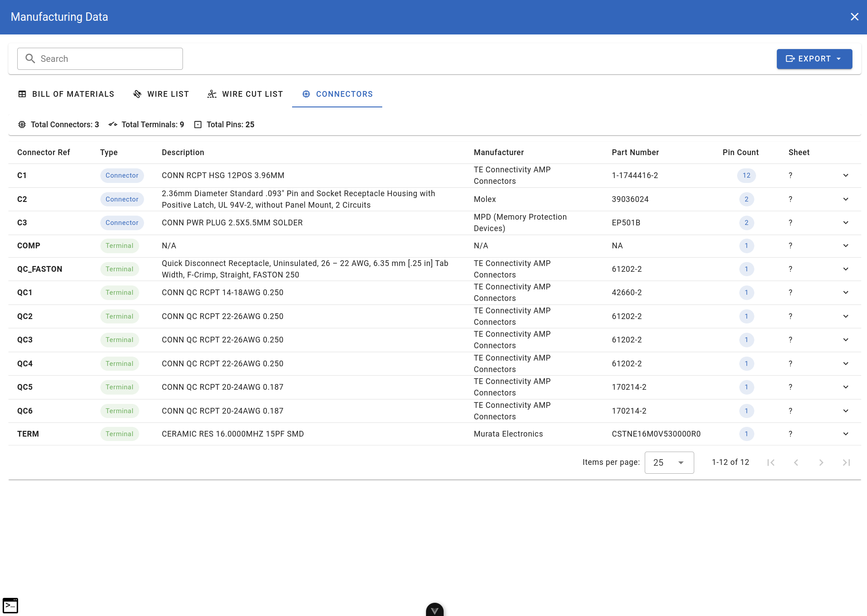Go to last page of table
The width and height of the screenshot is (867, 616).
846,462
